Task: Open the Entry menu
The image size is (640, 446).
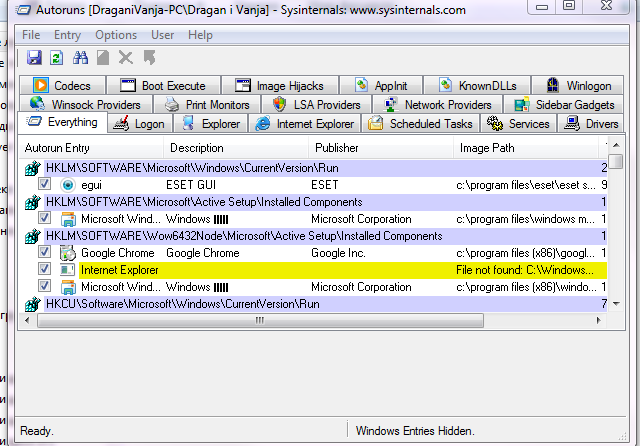Action: [67, 35]
